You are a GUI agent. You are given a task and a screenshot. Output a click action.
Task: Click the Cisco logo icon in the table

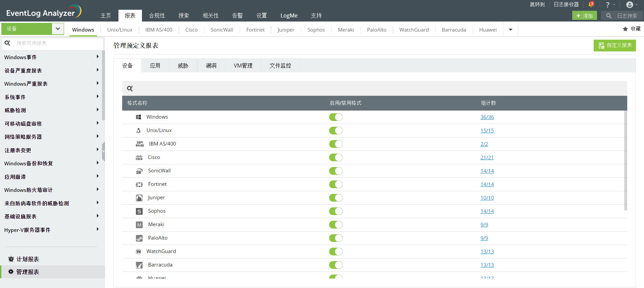tap(139, 157)
